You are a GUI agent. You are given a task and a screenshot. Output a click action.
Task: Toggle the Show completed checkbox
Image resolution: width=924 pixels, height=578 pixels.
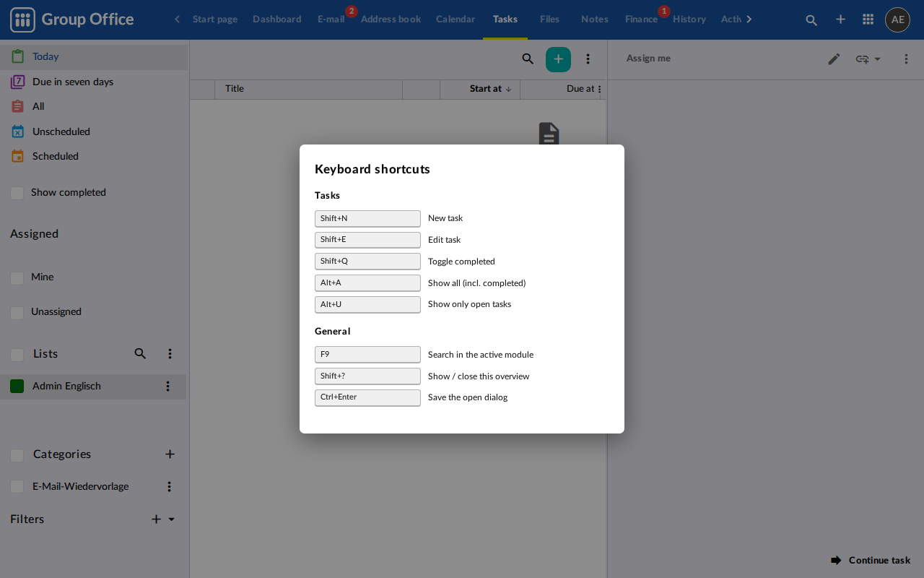point(17,193)
